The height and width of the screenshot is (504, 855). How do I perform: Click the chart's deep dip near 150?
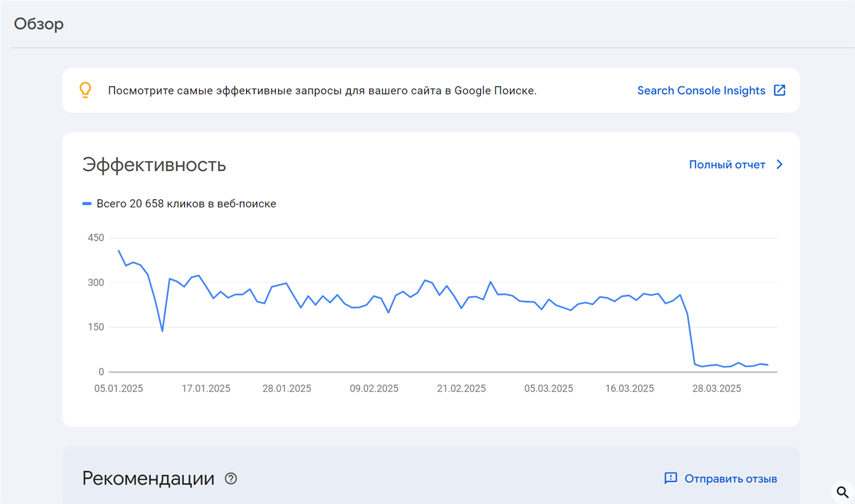pyautogui.click(x=162, y=331)
